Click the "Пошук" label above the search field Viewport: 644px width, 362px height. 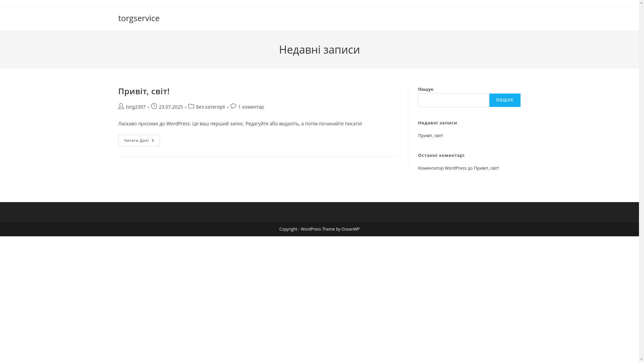pyautogui.click(x=426, y=89)
